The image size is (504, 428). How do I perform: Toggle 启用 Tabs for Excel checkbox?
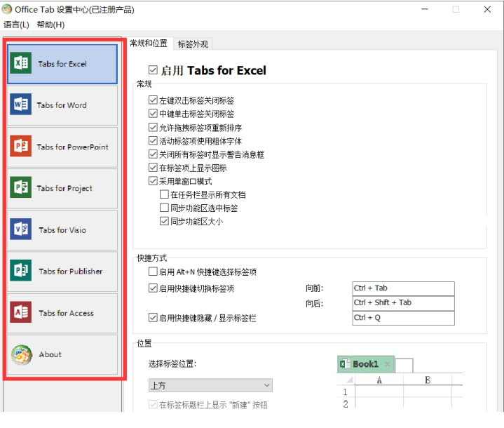click(153, 70)
